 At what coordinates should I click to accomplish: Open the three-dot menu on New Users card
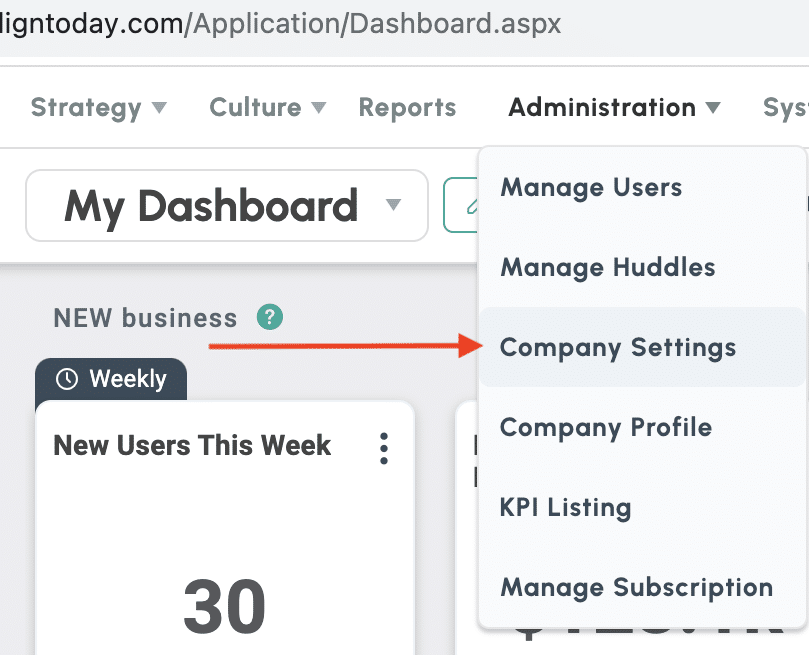pos(384,449)
